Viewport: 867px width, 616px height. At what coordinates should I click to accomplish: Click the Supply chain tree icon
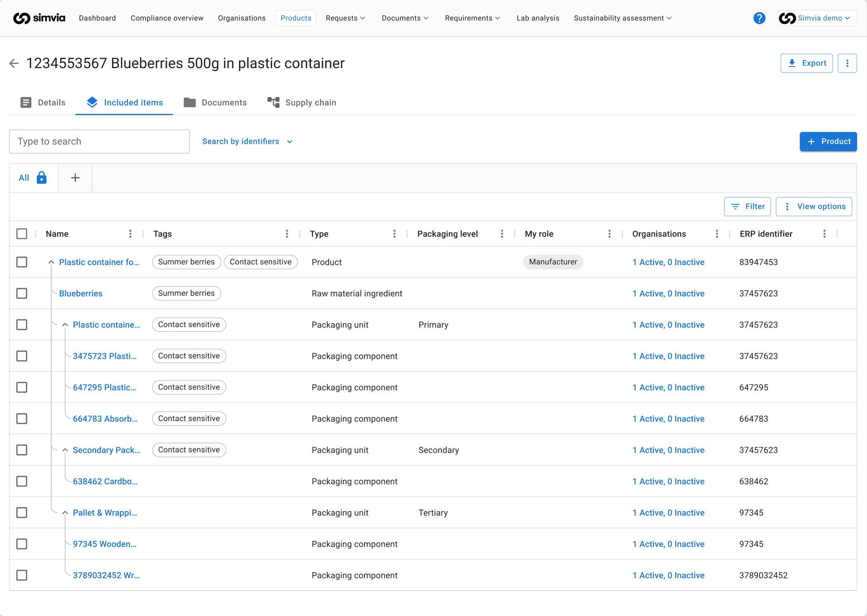coord(273,102)
